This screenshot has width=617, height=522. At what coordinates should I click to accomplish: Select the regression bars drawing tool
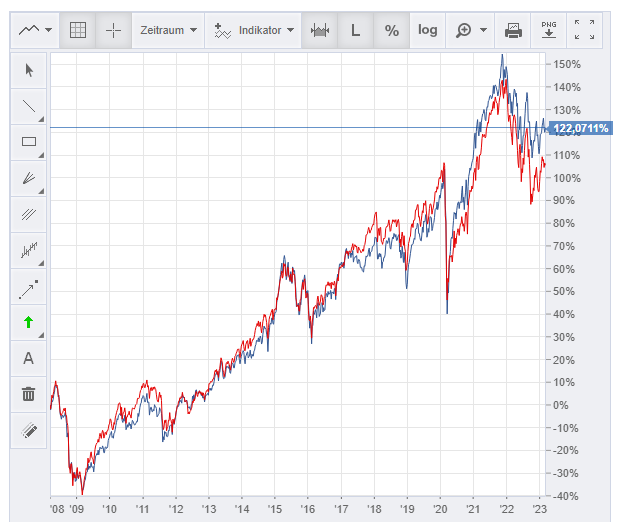tap(29, 250)
